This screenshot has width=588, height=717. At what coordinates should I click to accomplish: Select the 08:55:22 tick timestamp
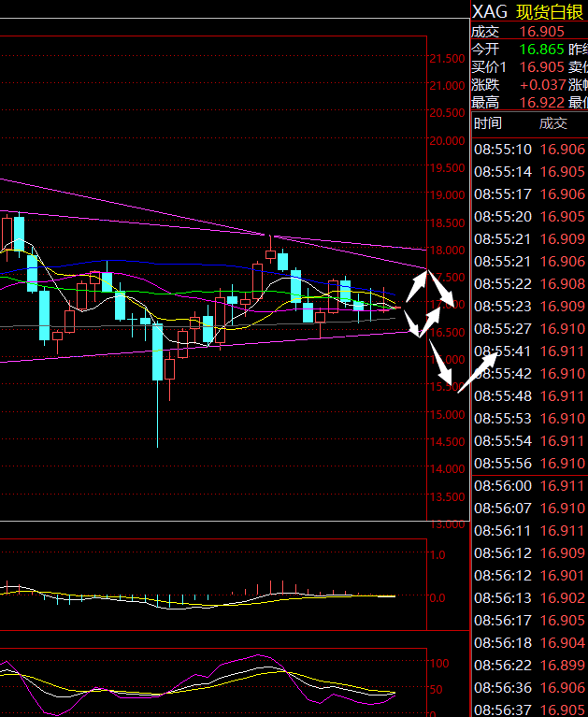click(503, 284)
